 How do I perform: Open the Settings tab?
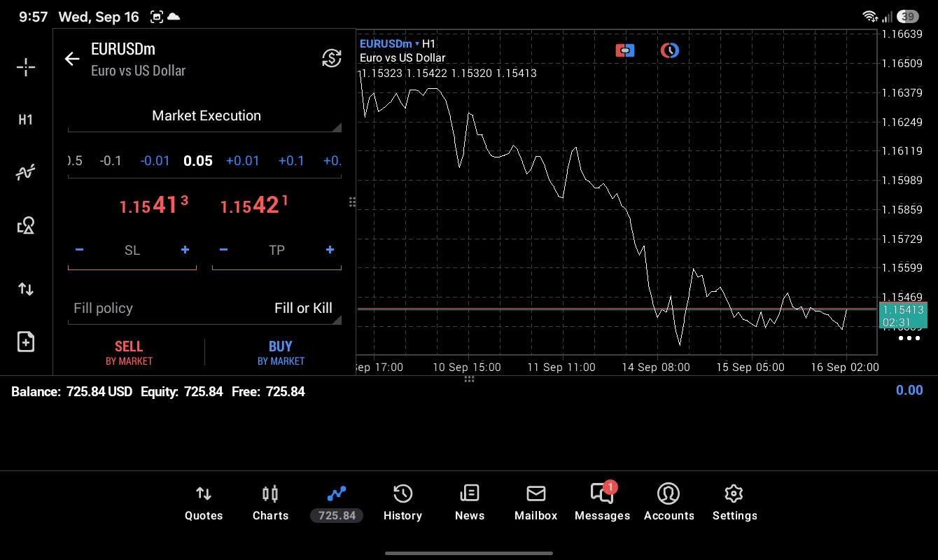tap(734, 503)
